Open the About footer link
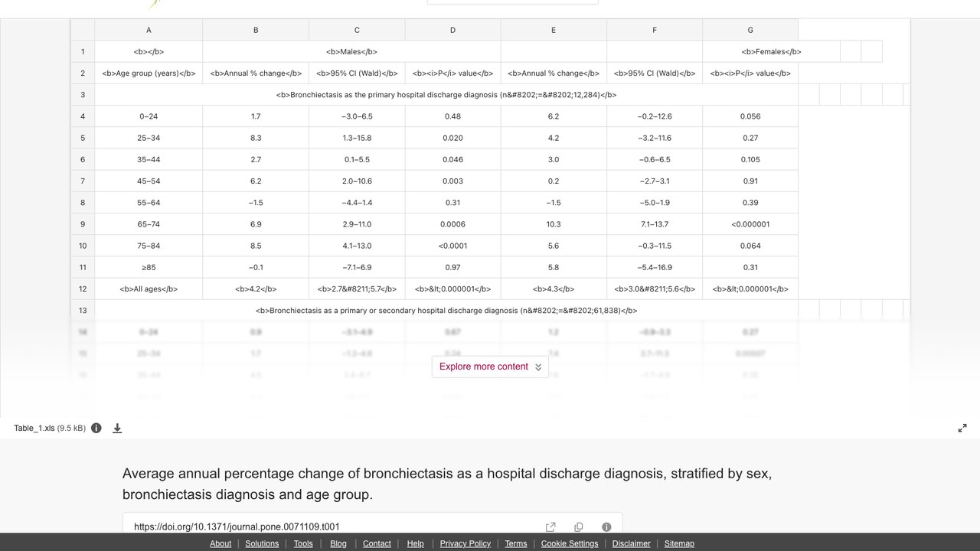 (220, 543)
